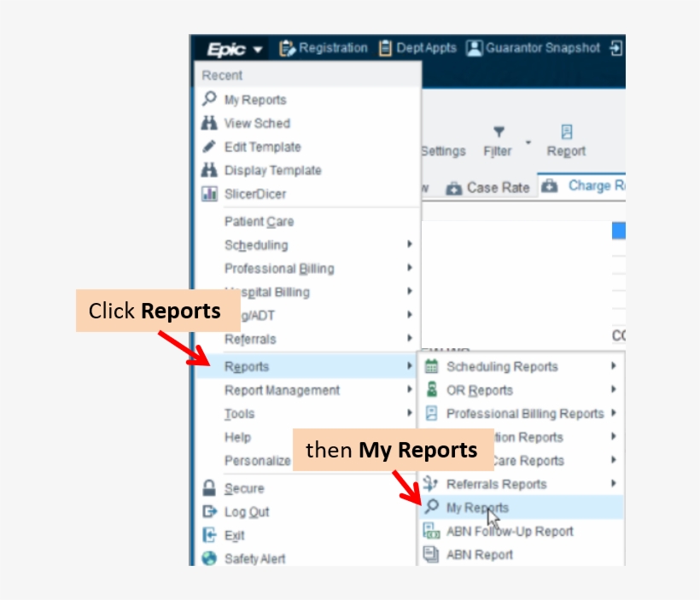The height and width of the screenshot is (600, 700).
Task: Click the Report label in the toolbar
Action: (x=566, y=151)
